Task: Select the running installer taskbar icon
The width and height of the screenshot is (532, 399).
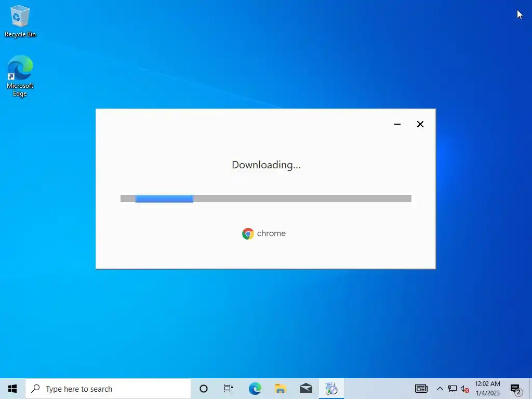Action: [331, 389]
